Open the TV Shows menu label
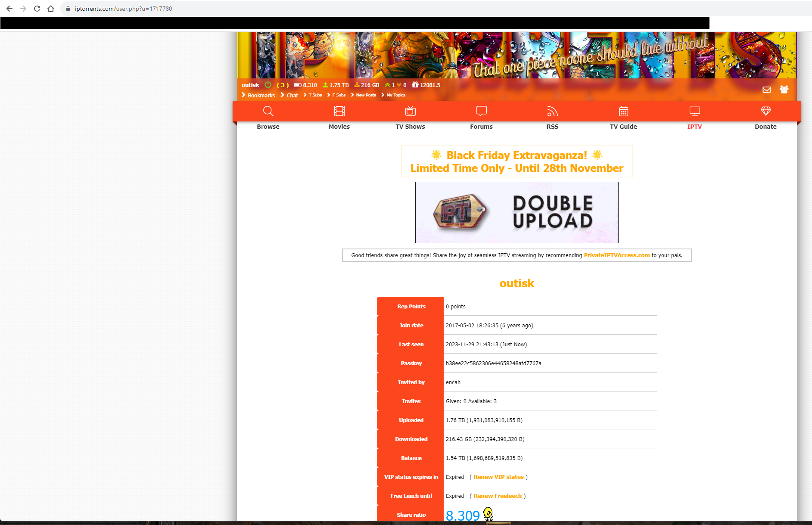This screenshot has width=812, height=525. point(411,127)
